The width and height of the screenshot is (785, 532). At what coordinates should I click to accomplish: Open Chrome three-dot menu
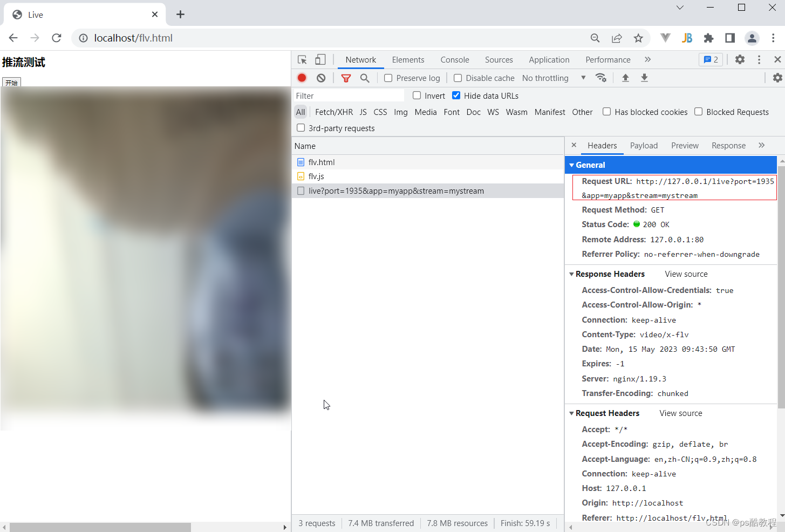(x=773, y=38)
